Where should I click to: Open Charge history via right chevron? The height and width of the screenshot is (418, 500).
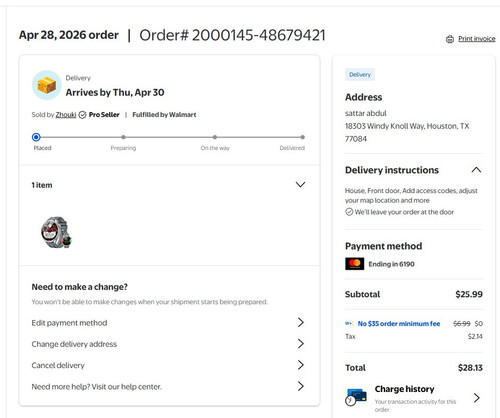coord(477,397)
